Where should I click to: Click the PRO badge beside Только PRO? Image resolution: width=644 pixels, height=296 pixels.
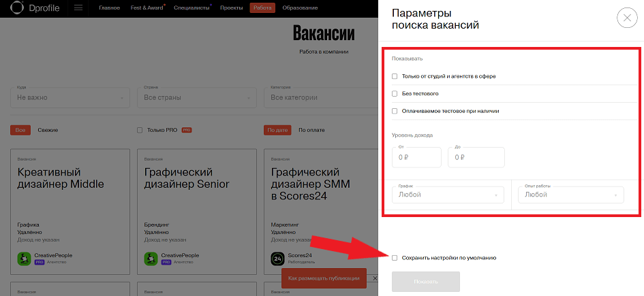point(187,130)
